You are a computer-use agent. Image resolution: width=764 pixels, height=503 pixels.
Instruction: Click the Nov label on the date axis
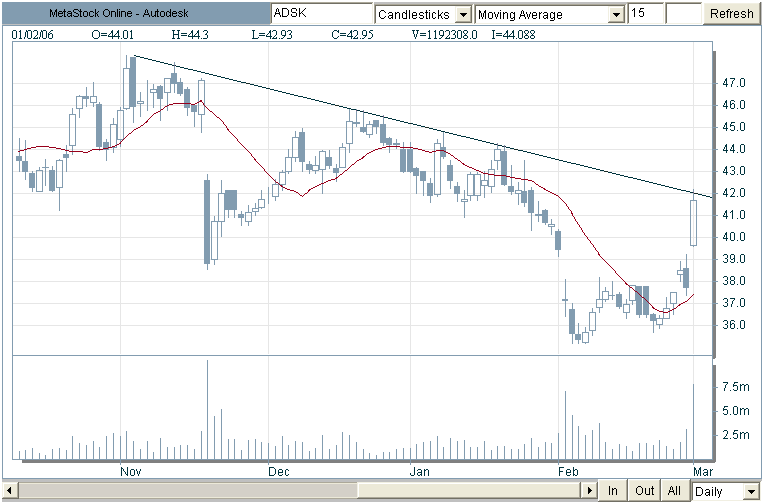(x=131, y=471)
